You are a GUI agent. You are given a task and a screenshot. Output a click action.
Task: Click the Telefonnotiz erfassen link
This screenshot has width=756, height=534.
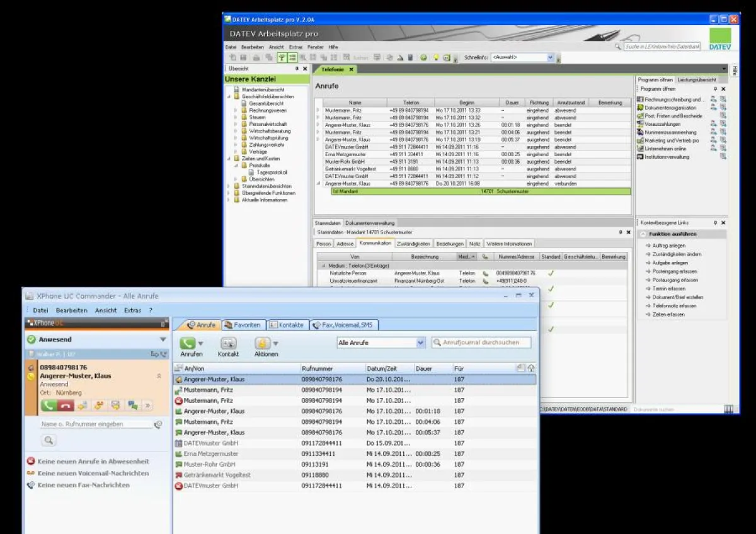coord(674,305)
